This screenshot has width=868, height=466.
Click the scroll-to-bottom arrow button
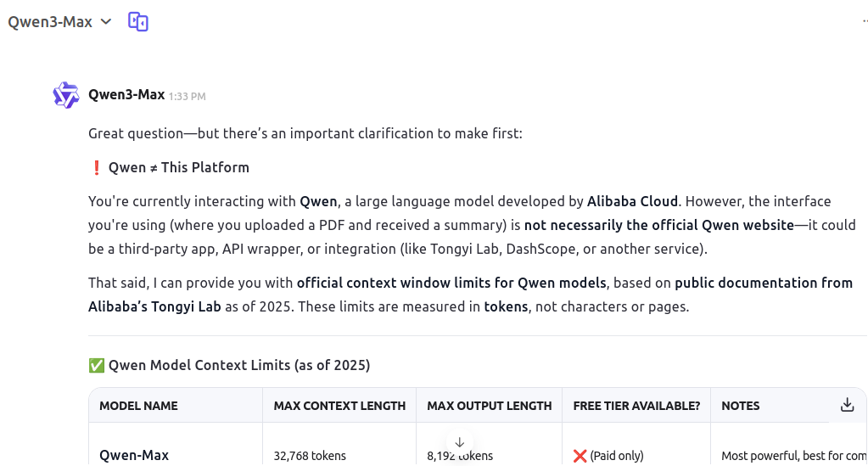pyautogui.click(x=460, y=442)
